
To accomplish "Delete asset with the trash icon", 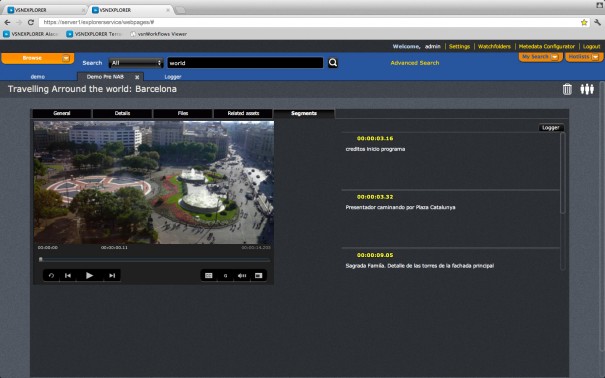I will click(567, 89).
